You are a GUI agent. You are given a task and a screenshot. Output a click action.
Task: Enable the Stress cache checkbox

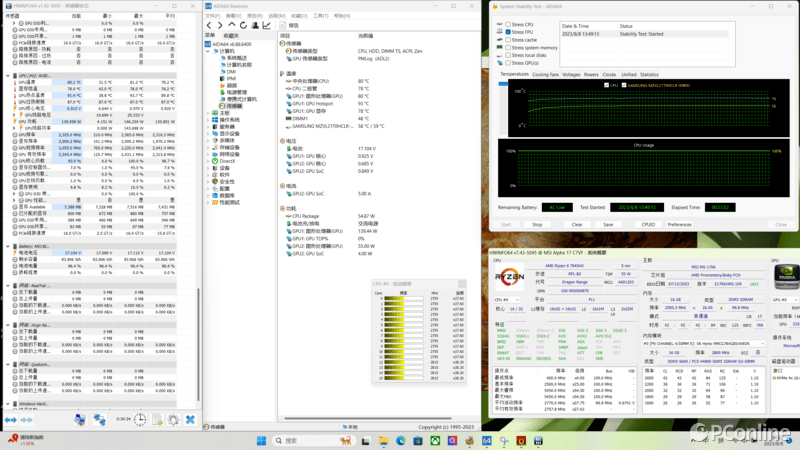tap(508, 39)
